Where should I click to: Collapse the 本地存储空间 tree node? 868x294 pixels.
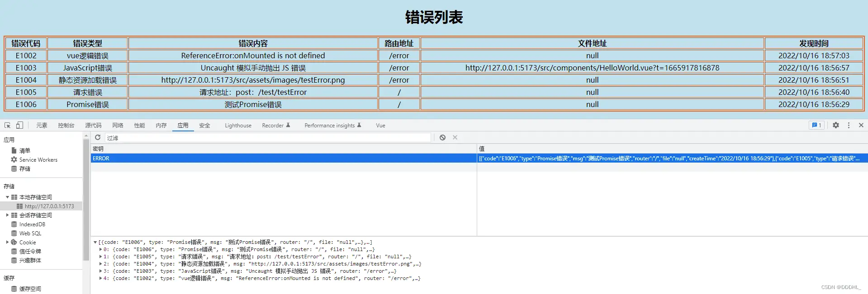pyautogui.click(x=7, y=197)
